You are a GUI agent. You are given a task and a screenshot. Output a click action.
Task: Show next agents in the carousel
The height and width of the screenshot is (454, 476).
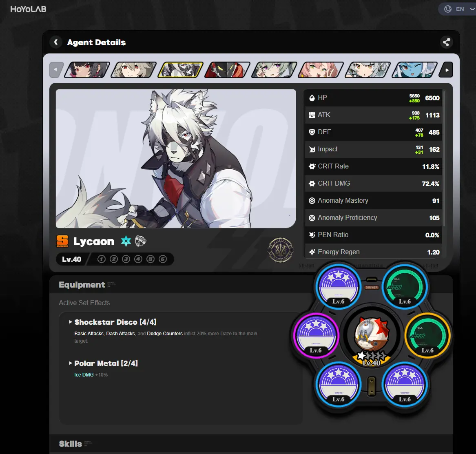coord(446,70)
